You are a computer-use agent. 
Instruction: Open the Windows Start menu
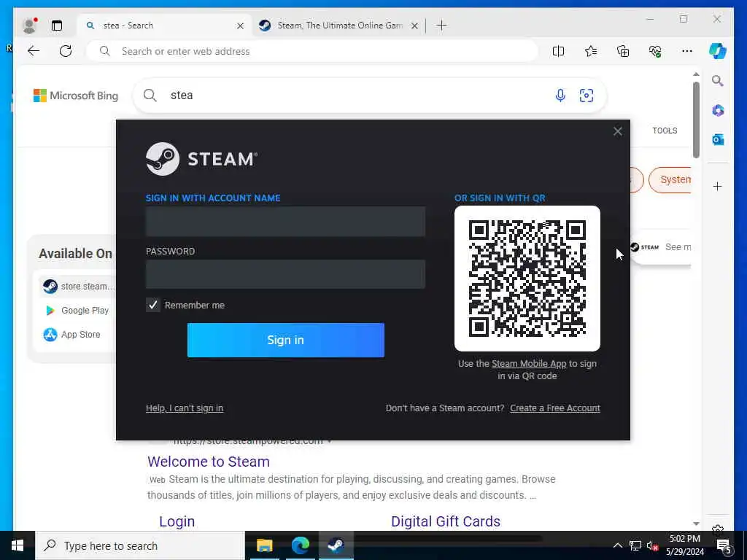pos(18,545)
